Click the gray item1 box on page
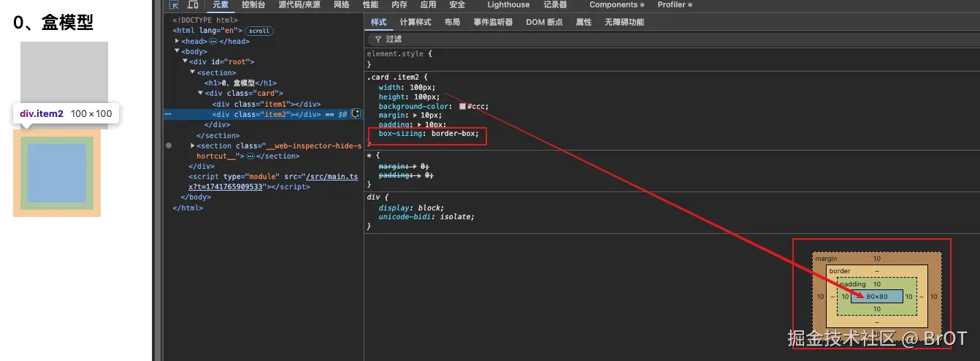 (64, 73)
